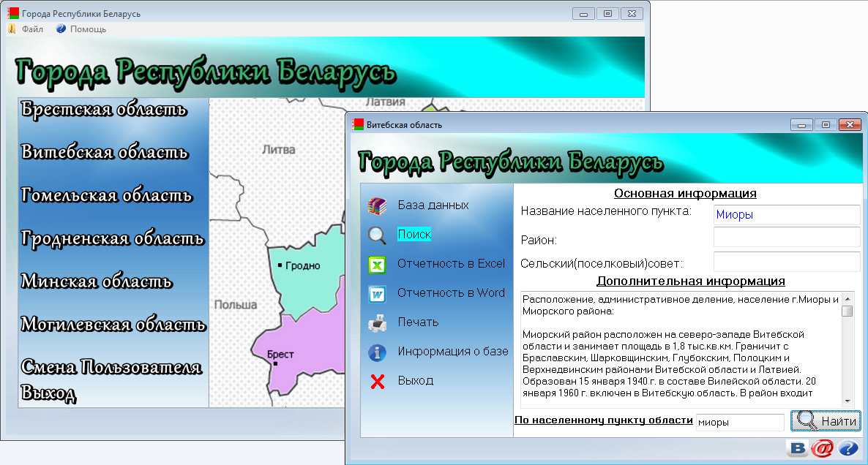
Task: Click the name field containing Миоры
Action: 786,214
